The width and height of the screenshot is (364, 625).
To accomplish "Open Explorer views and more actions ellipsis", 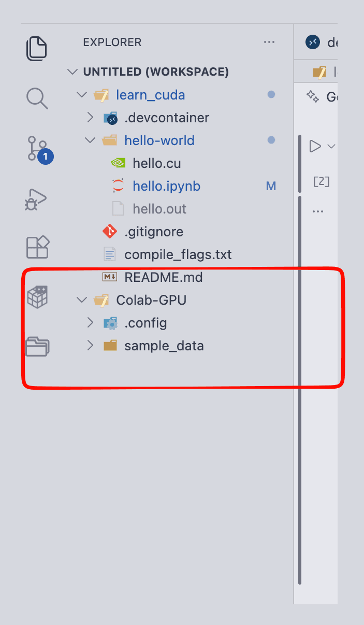I will (x=269, y=42).
